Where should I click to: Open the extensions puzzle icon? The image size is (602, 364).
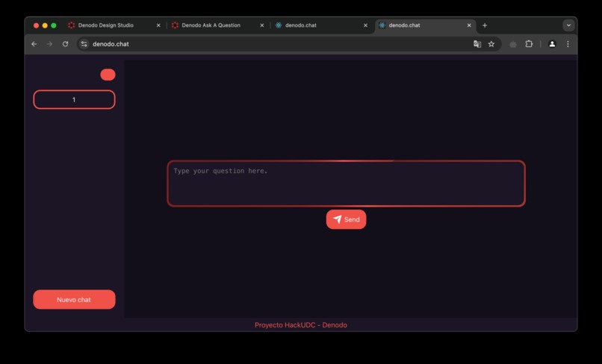click(529, 44)
